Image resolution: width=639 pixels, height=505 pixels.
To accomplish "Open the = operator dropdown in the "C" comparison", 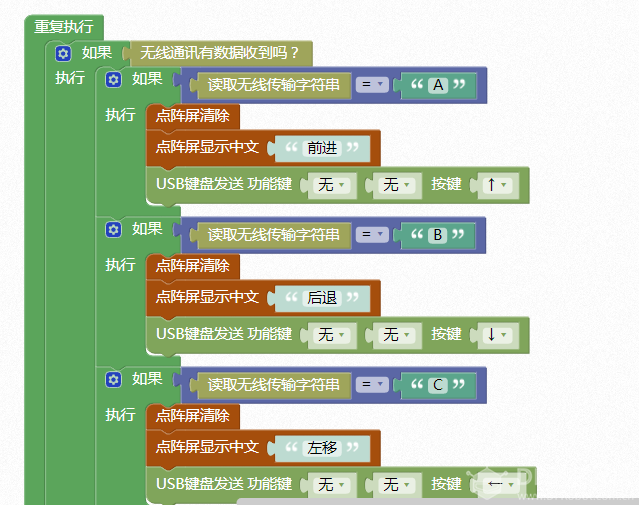I will click(x=372, y=384).
